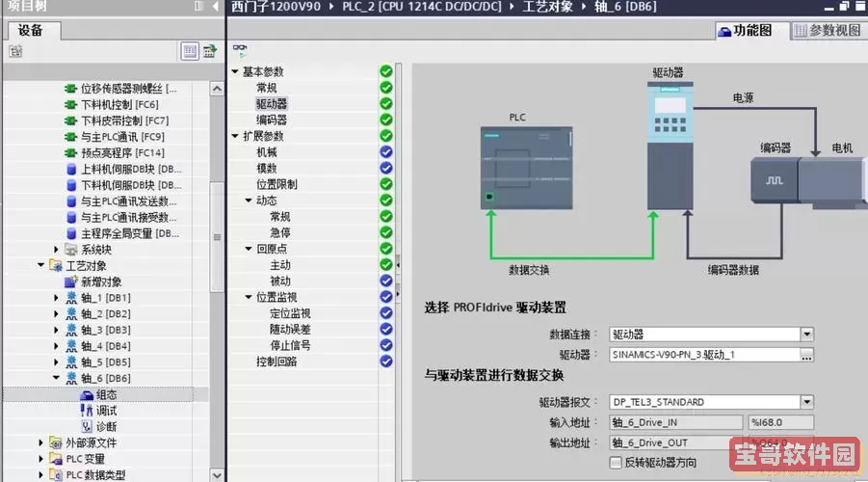Click the project tree vertical scrollbar thumb
This screenshot has height=482, width=868.
217,236
